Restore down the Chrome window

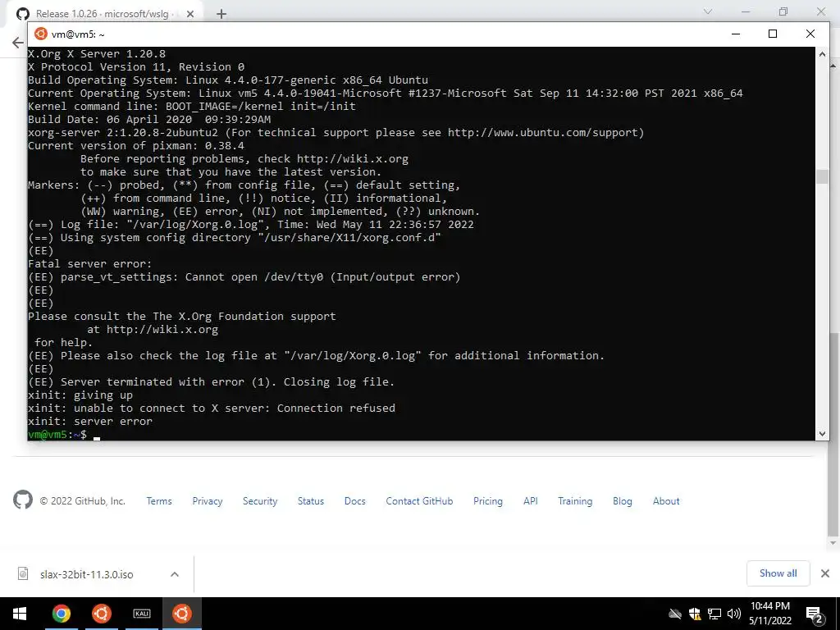pos(783,11)
